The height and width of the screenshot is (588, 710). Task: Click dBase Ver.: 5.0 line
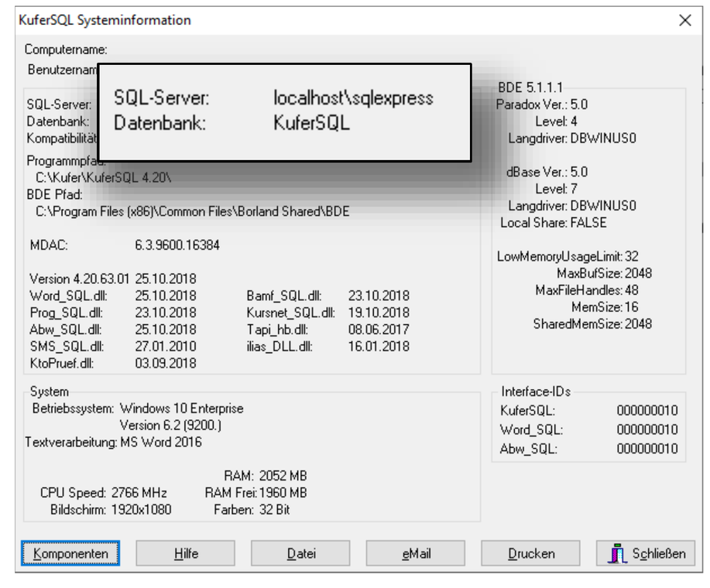tap(547, 172)
